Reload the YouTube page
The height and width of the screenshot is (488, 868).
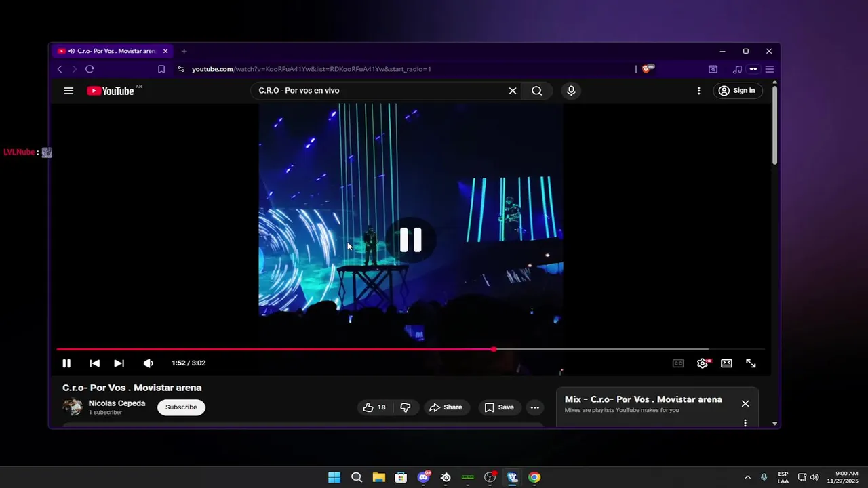(90, 69)
